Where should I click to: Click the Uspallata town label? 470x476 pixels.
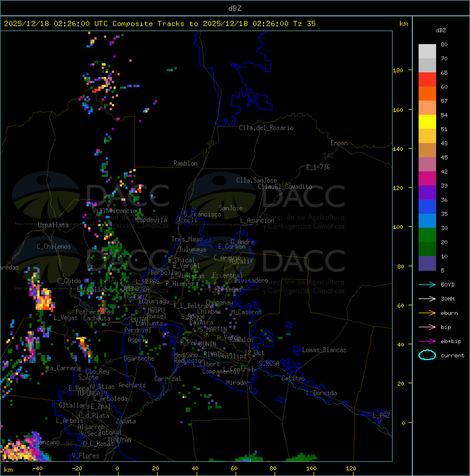[x=54, y=225]
